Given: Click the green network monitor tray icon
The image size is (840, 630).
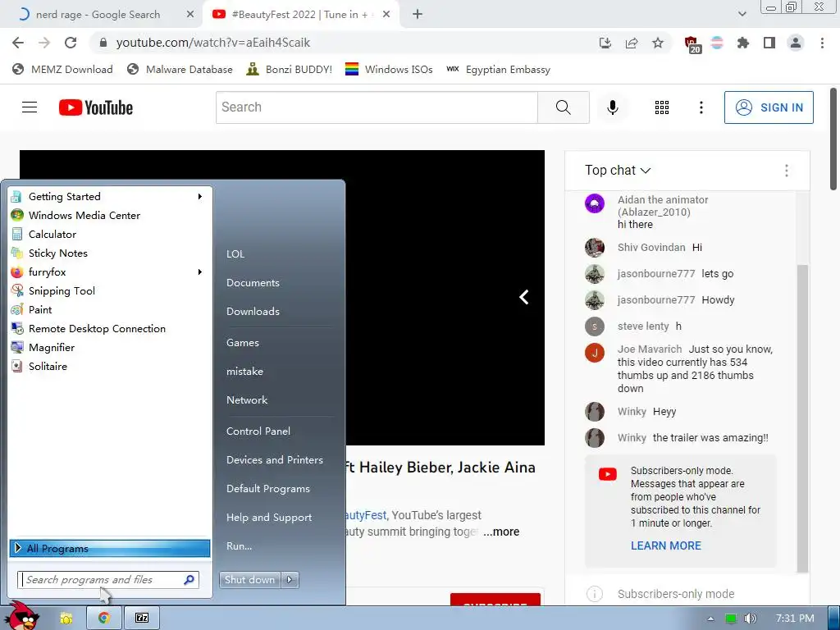Looking at the screenshot, I should (x=731, y=619).
